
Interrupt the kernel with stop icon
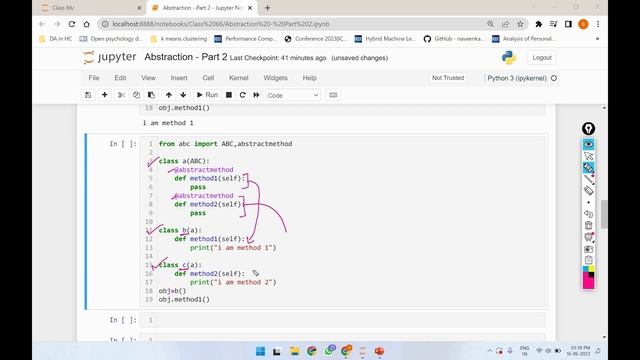[229, 95]
